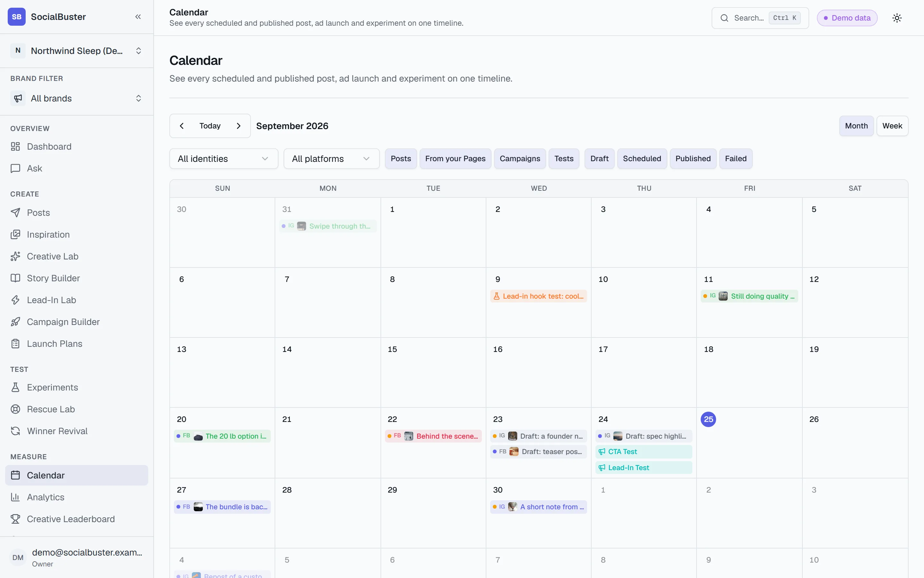Switch to Week view

tap(892, 126)
